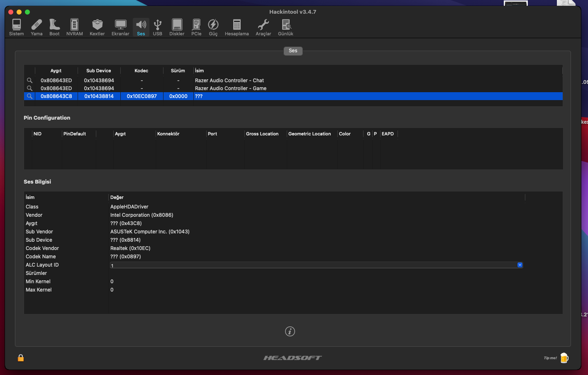
Task: Select the Boot toolbar icon
Action: point(54,27)
